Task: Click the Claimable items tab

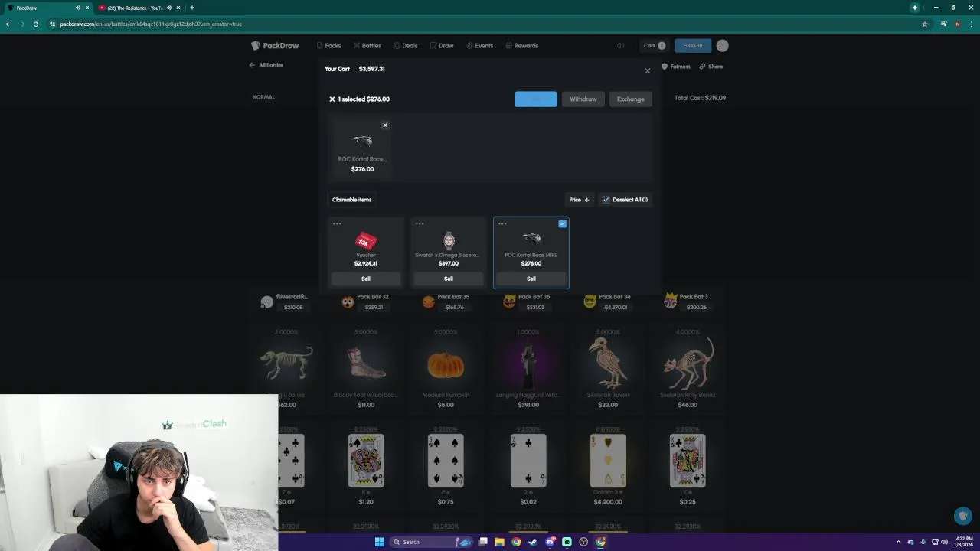Action: [x=352, y=200]
